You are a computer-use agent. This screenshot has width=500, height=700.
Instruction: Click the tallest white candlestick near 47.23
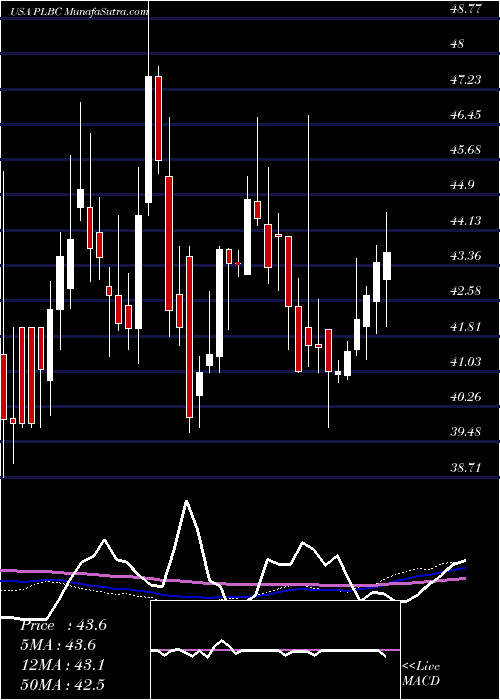148,139
